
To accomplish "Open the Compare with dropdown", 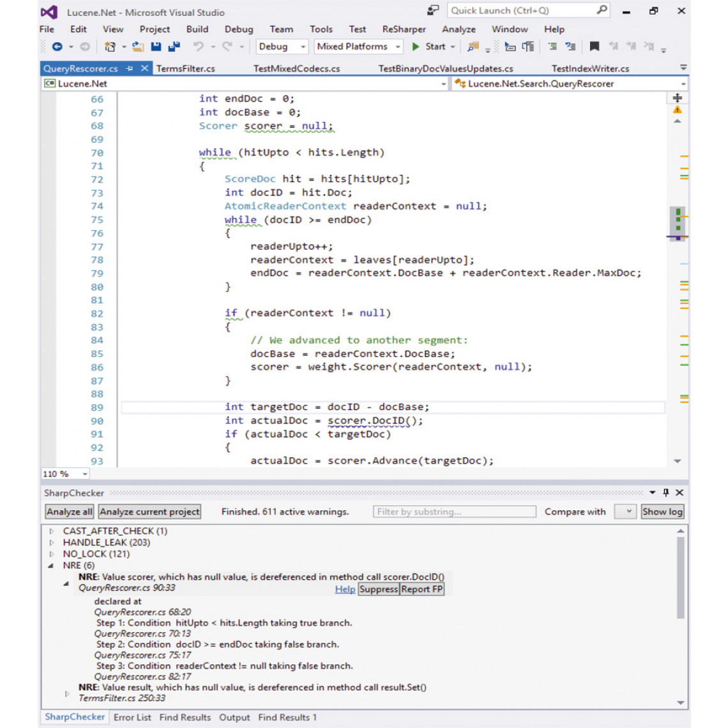I will (x=625, y=512).
